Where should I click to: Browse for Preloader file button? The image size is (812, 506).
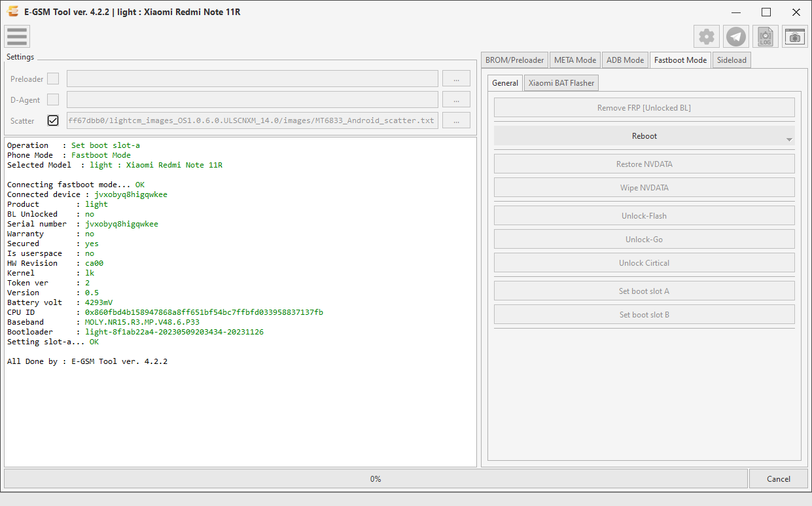[x=456, y=79]
